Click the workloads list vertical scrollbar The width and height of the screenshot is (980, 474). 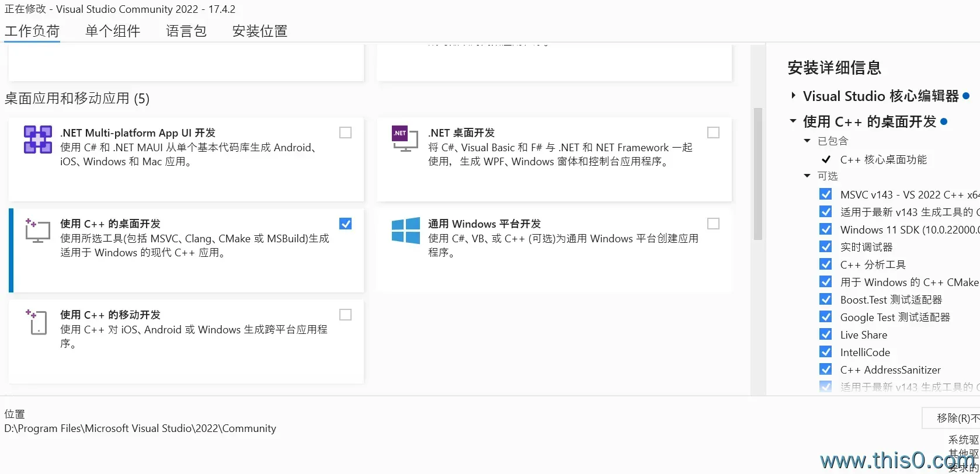click(x=757, y=174)
